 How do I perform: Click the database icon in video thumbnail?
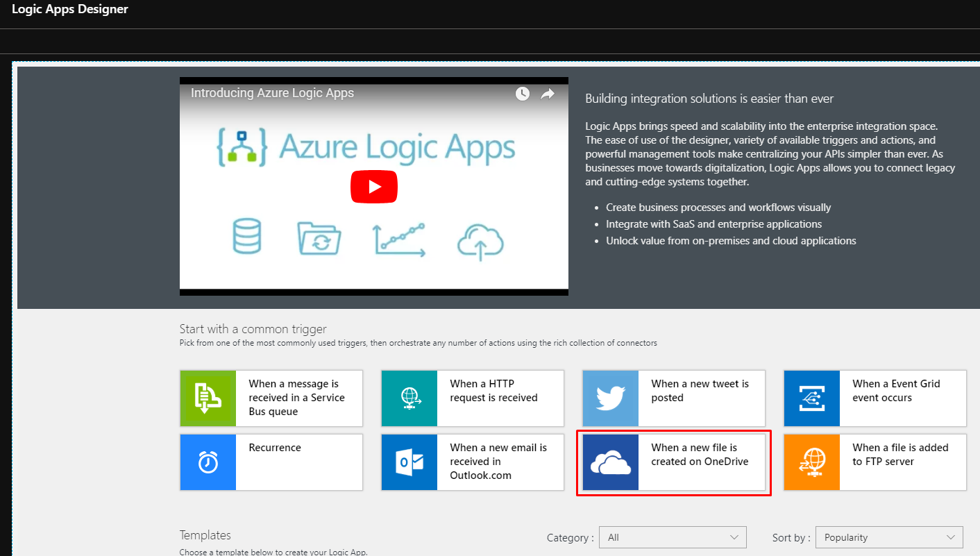point(246,236)
